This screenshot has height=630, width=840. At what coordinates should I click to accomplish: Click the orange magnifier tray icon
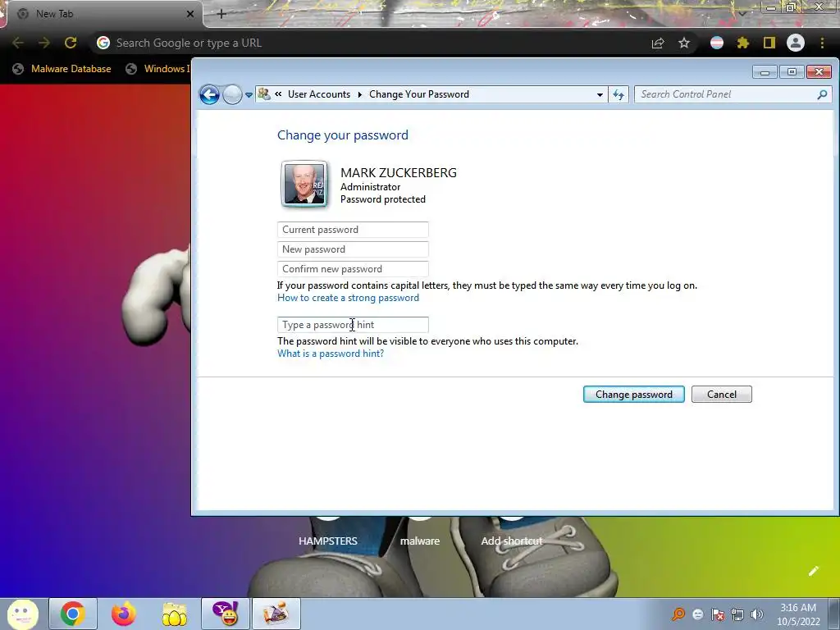point(678,614)
